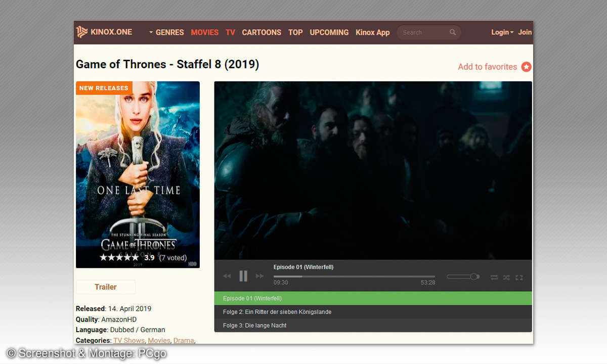The image size is (607, 364).
Task: Click the Add to favorites link
Action: point(488,67)
